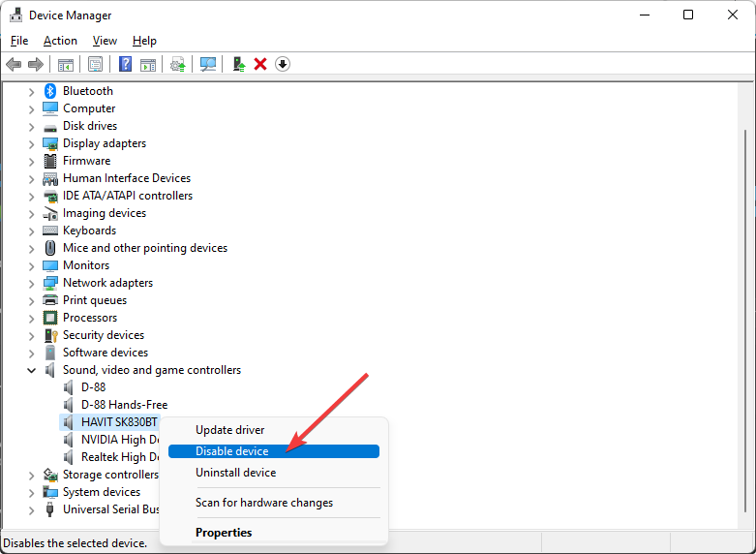This screenshot has height=554, width=756.
Task: Open Properties from the context menu
Action: click(274, 533)
